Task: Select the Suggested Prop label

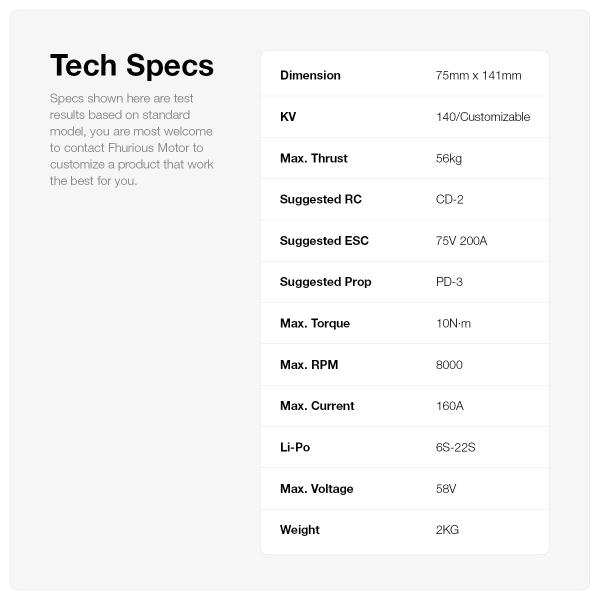Action: point(325,282)
